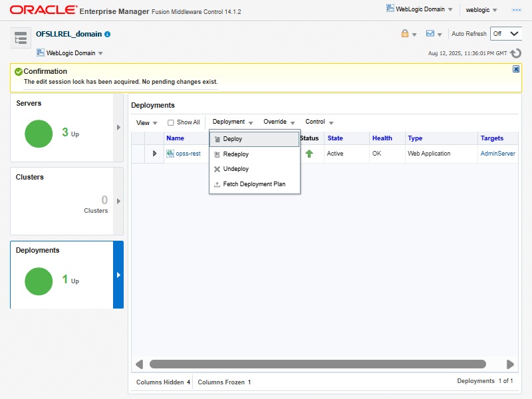The width and height of the screenshot is (532, 399).
Task: Click the Deployments 1 Up count
Action: pyautogui.click(x=70, y=280)
